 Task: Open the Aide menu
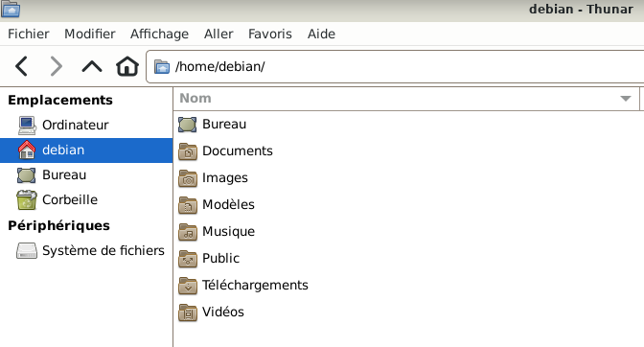[321, 34]
